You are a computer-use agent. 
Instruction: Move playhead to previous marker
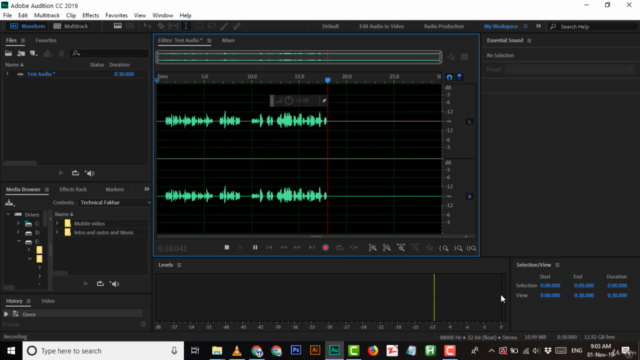coord(269,247)
